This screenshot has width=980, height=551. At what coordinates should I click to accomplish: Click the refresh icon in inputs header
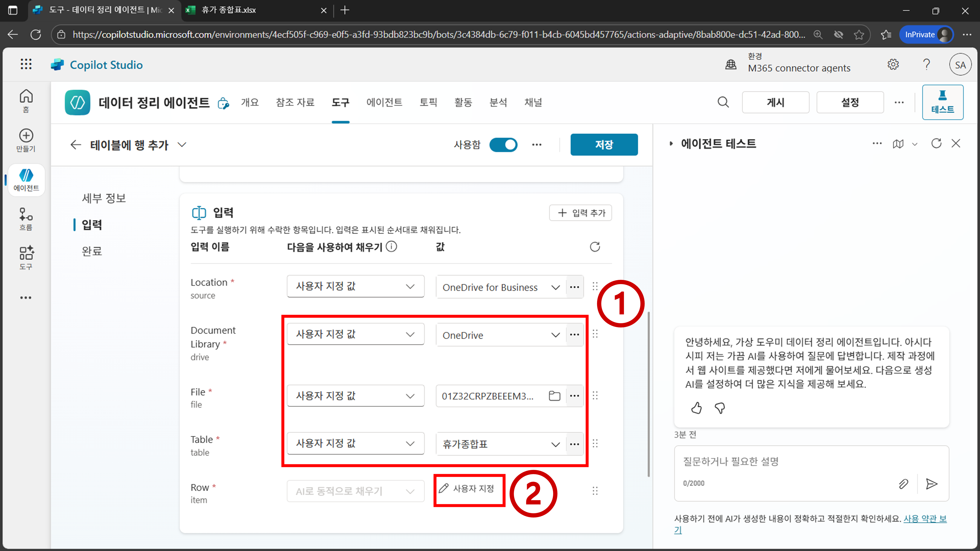point(595,247)
